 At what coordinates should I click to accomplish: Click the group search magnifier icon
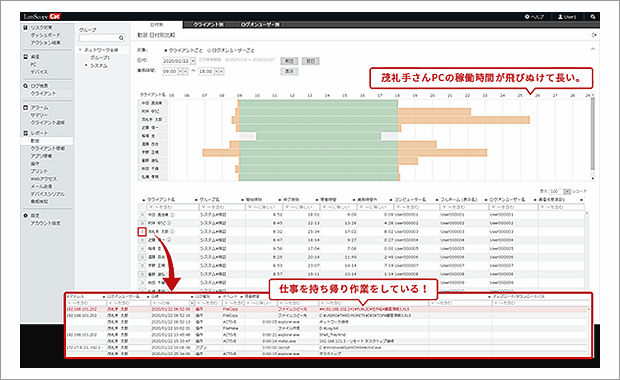(121, 38)
